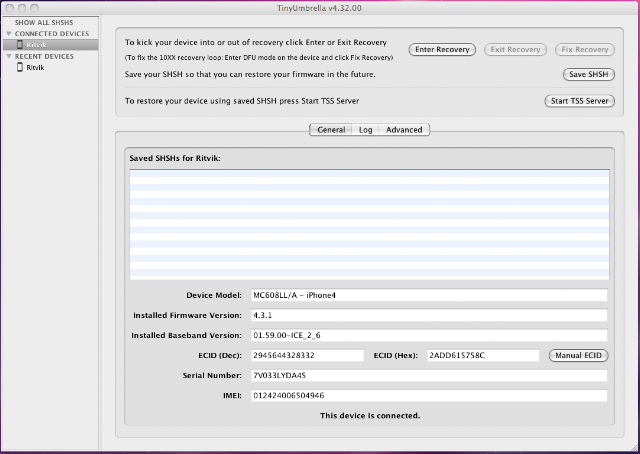
Task: Collapse the Recent Devices section
Action: pos(9,56)
